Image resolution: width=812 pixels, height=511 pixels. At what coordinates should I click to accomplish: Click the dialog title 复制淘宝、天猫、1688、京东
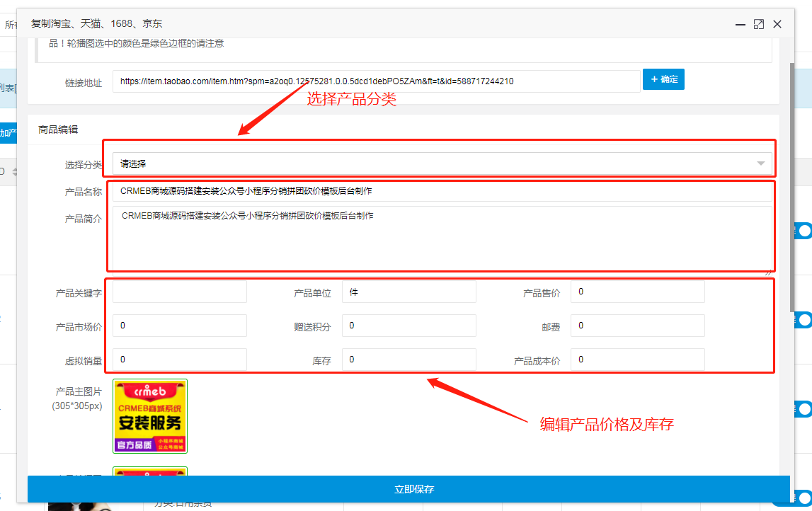coord(96,24)
